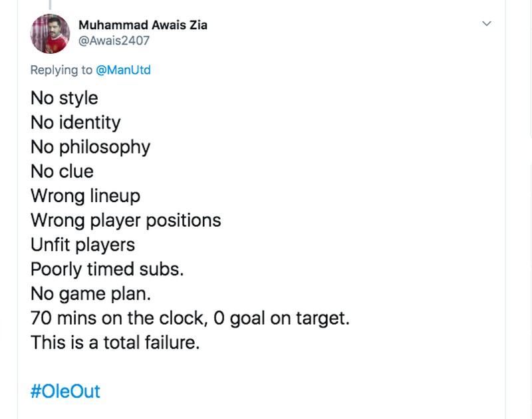This screenshot has height=419, width=532.
Task: Click the 'No clue' tweet line
Action: pos(62,172)
